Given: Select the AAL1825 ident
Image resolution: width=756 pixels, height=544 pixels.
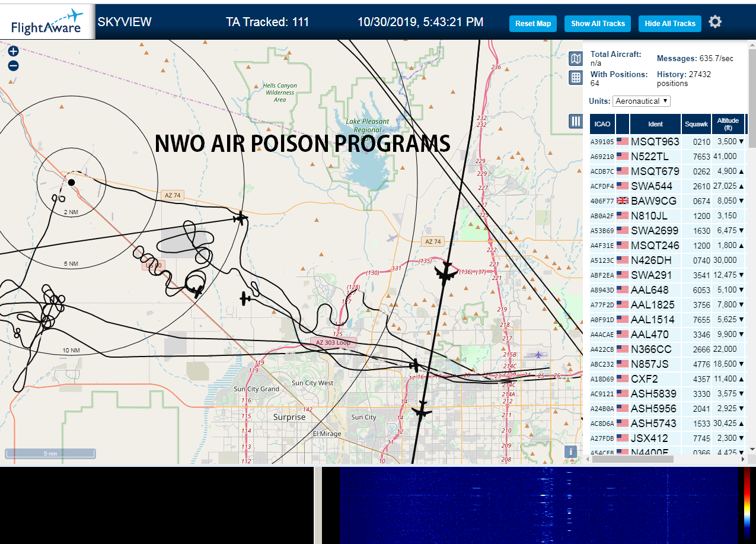Looking at the screenshot, I should 653,304.
